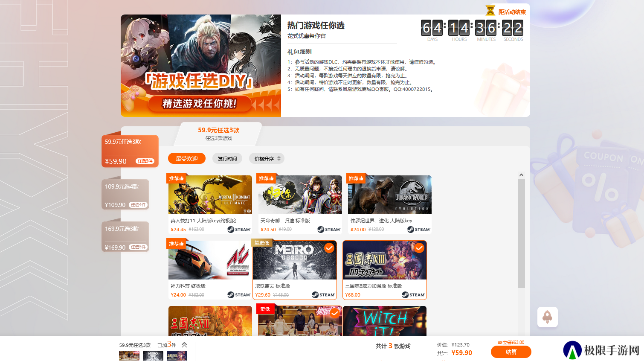Click Metro thumbnail in bottom cart bar
Image resolution: width=644 pixels, height=361 pixels.
coord(153,356)
